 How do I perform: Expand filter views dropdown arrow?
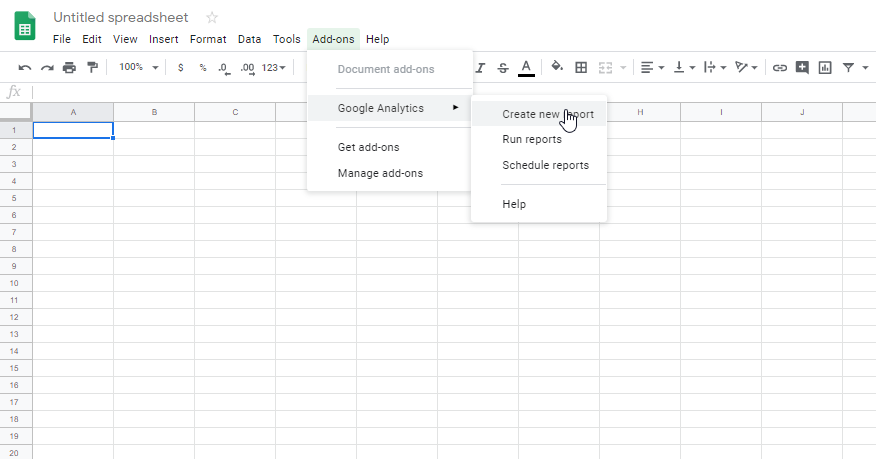[865, 68]
